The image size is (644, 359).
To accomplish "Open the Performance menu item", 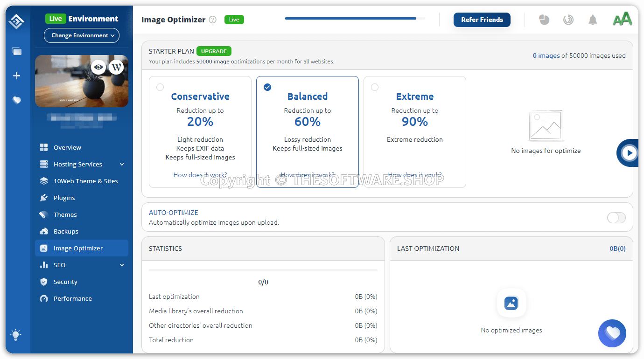I will [x=82, y=298].
